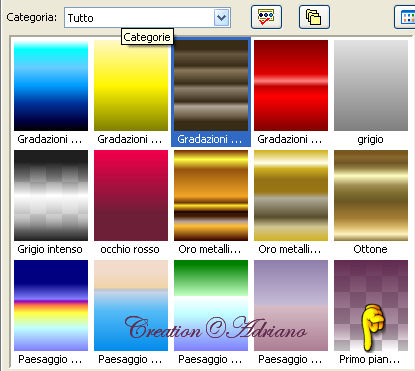415x371 pixels.
Task: Open the Categoria dropdown arrow
Action: pyautogui.click(x=222, y=18)
